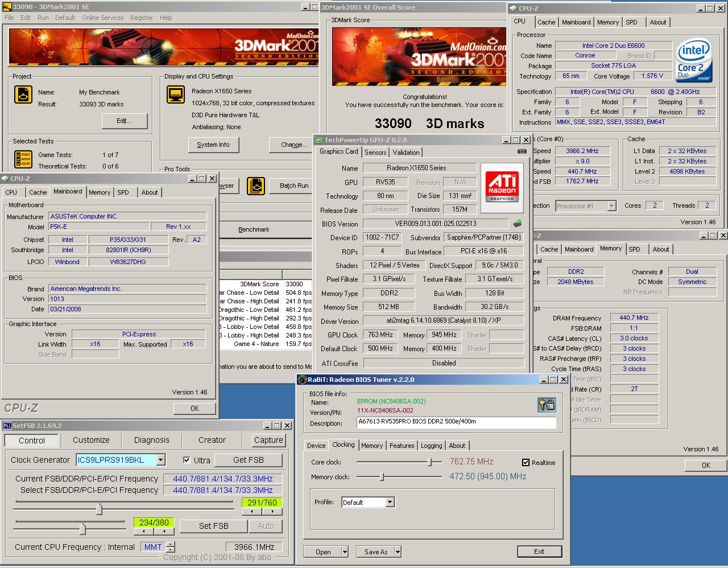
Task: Switch to Logging tab in RaBiT
Action: (x=431, y=446)
